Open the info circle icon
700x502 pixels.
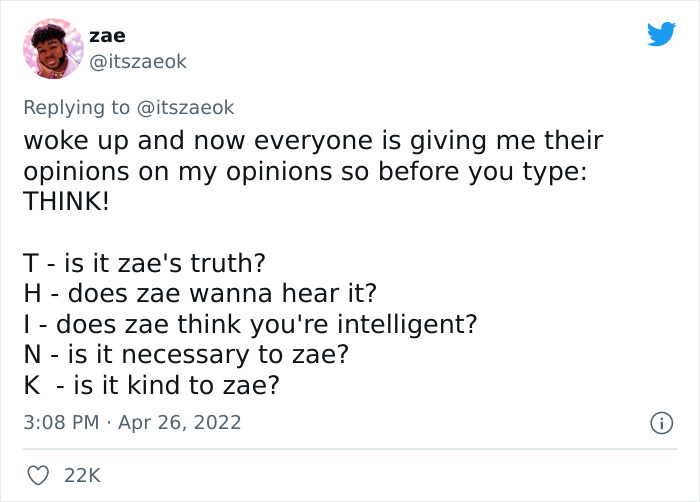[660, 424]
